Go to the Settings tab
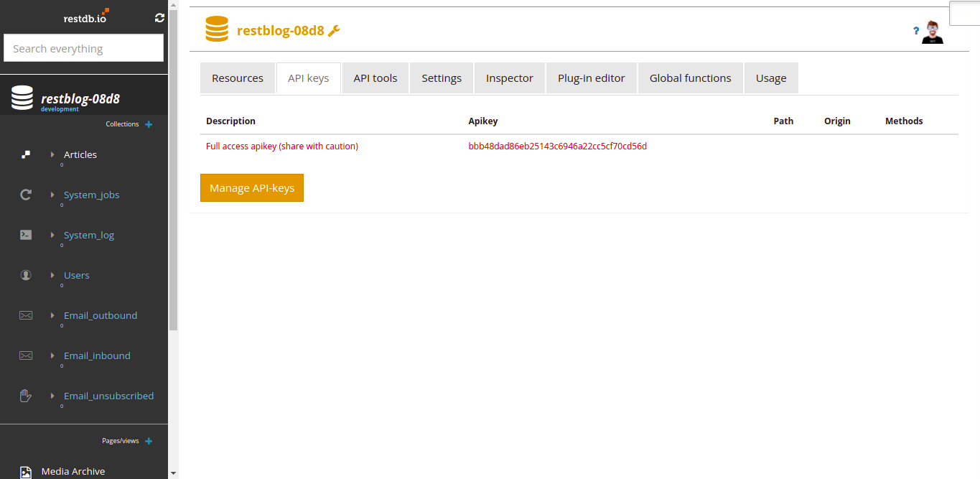Screen dimensions: 980x479 tap(442, 78)
